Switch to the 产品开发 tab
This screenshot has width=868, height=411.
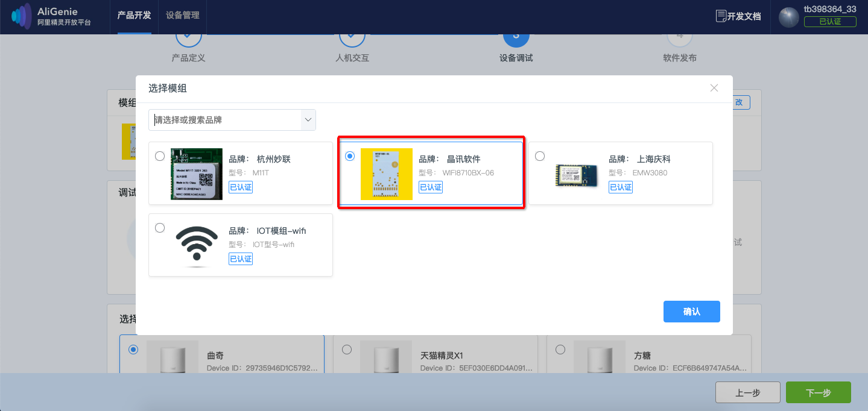(134, 16)
